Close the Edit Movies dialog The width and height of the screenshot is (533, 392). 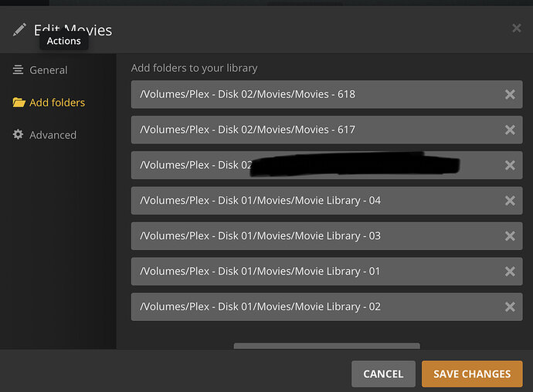coord(516,28)
